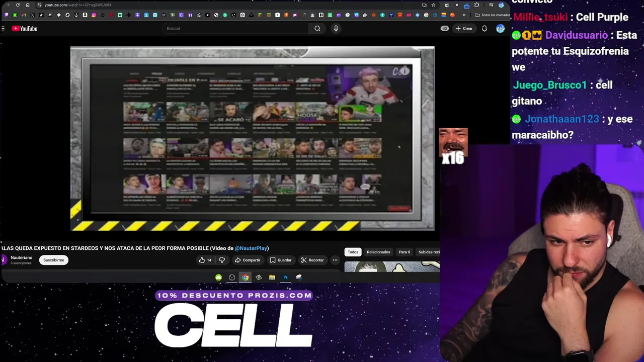Open the YouTube notifications bell

tap(484, 29)
